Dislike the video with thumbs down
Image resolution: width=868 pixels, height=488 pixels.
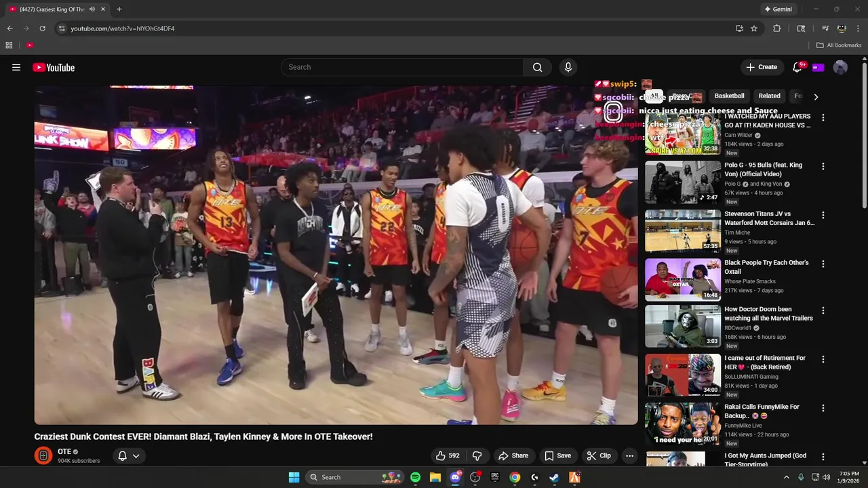[477, 455]
